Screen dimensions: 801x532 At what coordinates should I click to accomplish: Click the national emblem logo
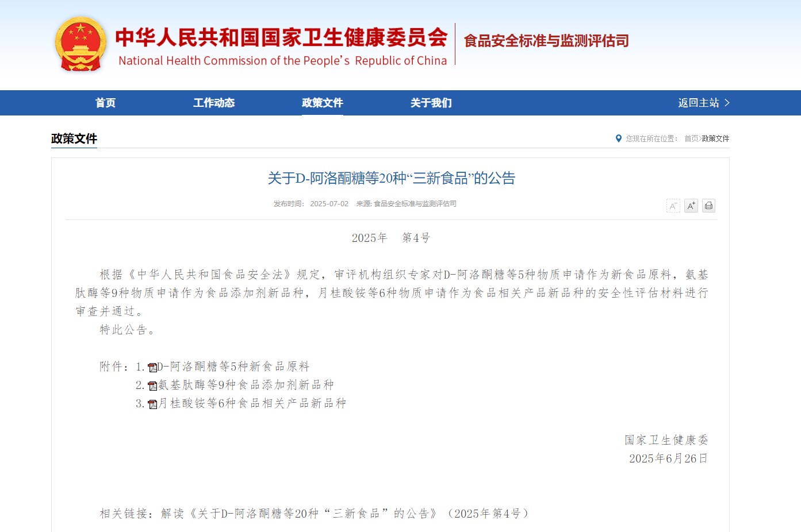pyautogui.click(x=81, y=44)
